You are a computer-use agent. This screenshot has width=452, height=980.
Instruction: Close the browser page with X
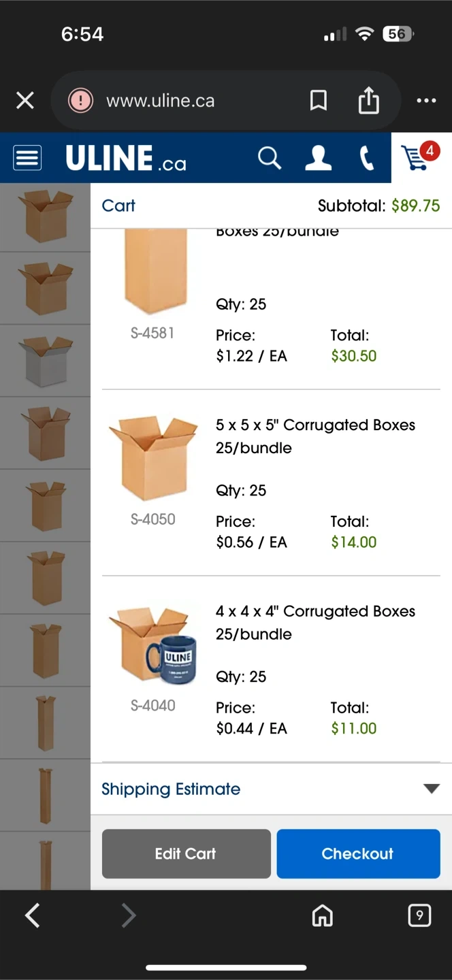[25, 101]
